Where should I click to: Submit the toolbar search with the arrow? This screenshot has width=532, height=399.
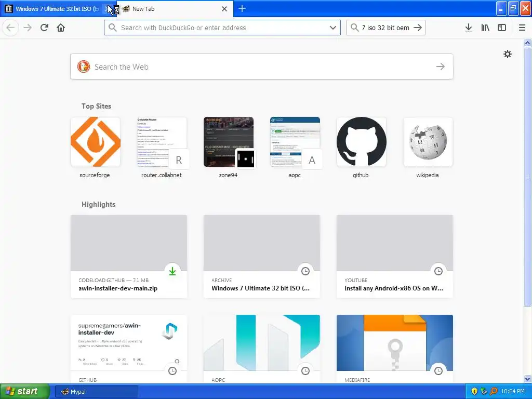[x=418, y=28]
